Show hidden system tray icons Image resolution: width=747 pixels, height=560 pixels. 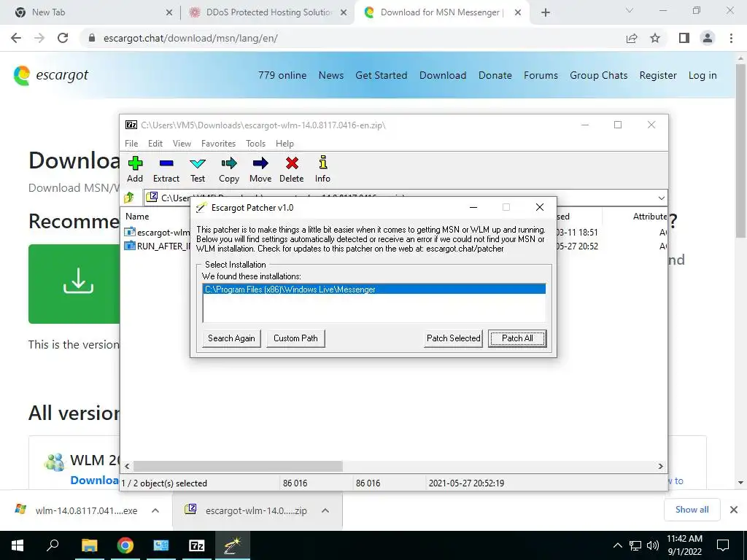click(x=617, y=545)
